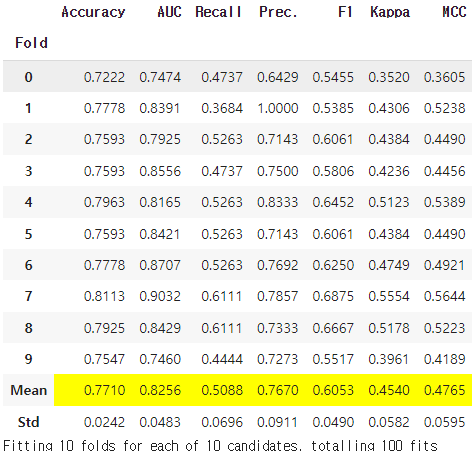Click the Kappa column header
476x452 pixels.
click(390, 12)
